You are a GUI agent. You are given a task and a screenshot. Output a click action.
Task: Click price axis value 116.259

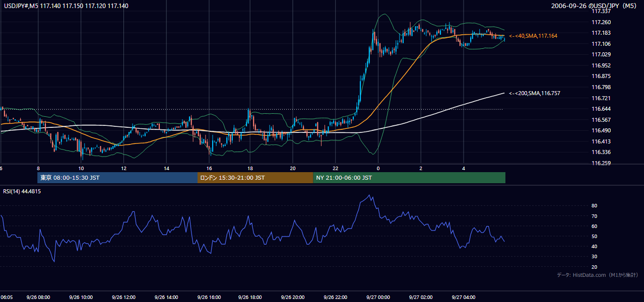coord(601,163)
